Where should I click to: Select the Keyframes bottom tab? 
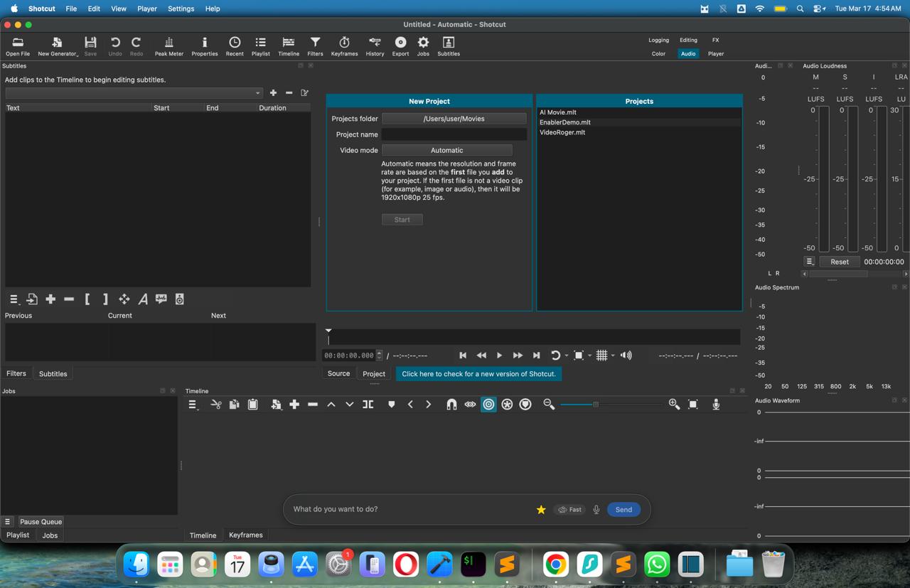(245, 535)
